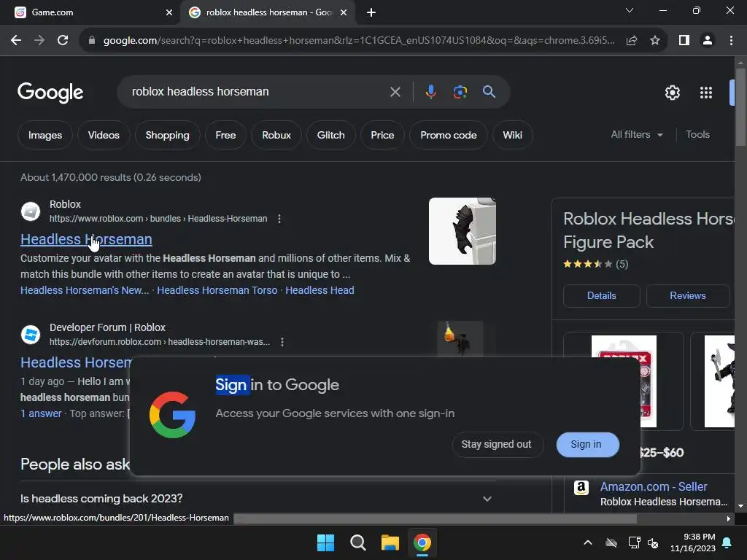This screenshot has width=747, height=560.
Task: Filter results by Shopping
Action: (167, 135)
